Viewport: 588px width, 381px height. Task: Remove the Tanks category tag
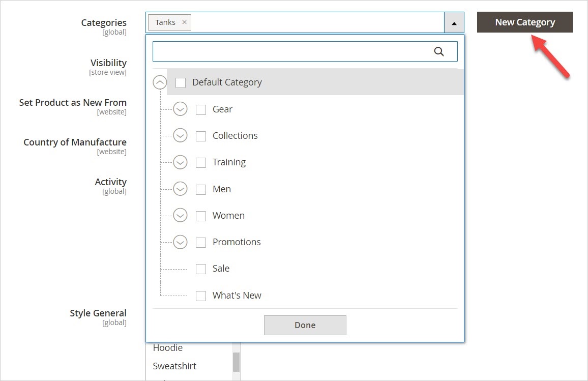[184, 22]
